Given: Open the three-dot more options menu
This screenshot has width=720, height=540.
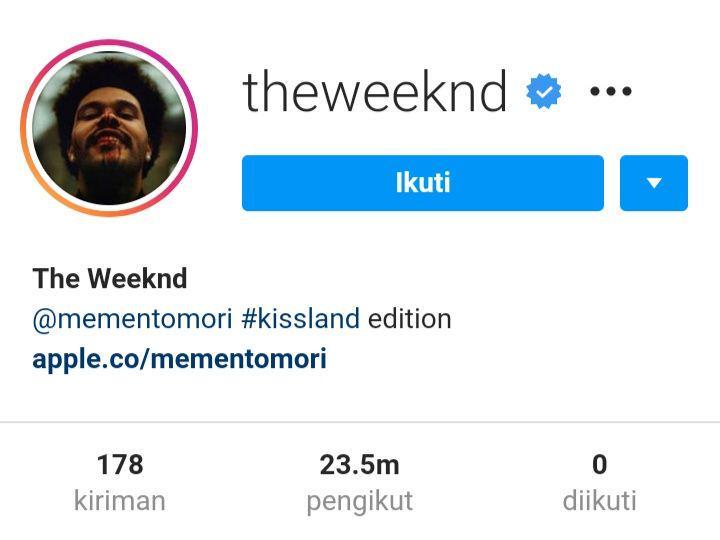Looking at the screenshot, I should click(x=611, y=91).
